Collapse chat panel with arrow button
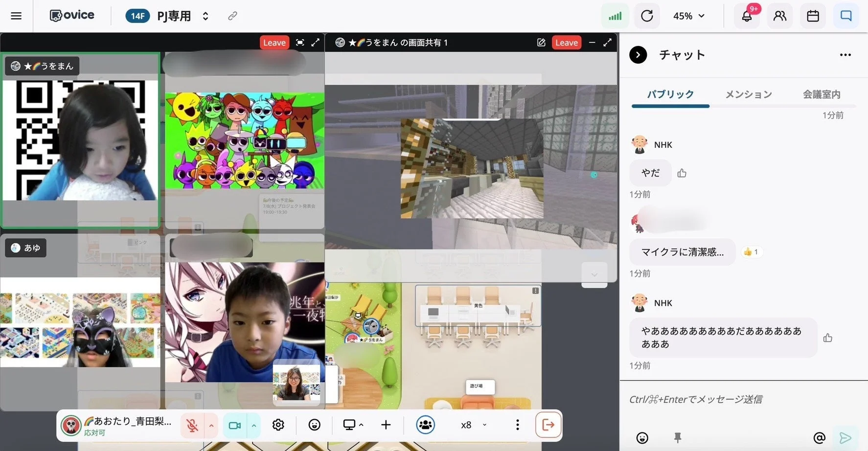This screenshot has height=451, width=868. [638, 55]
